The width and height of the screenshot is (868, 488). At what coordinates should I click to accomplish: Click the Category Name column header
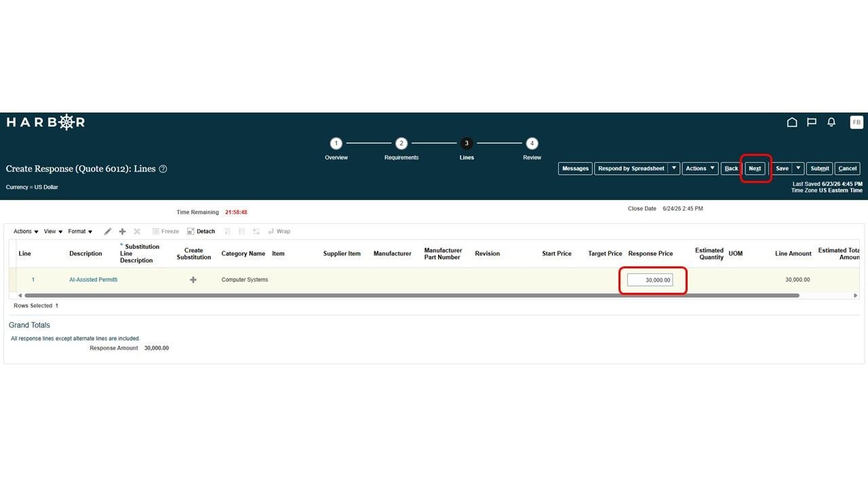[243, 253]
